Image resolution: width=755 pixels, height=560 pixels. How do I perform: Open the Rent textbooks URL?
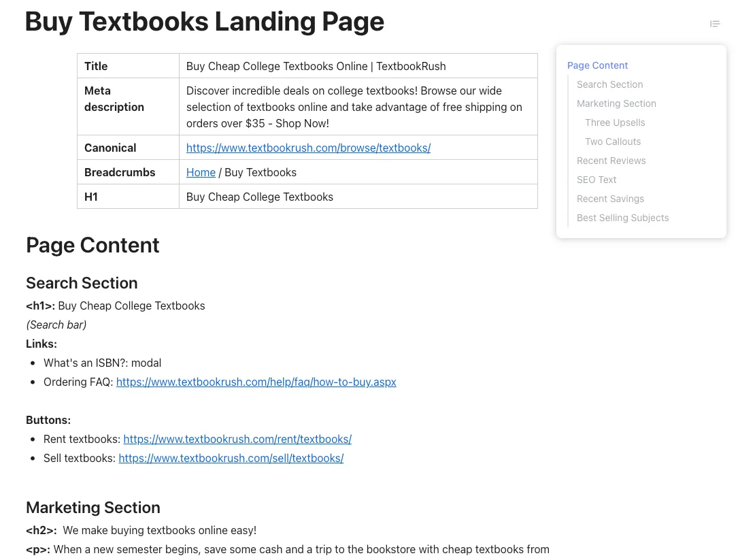pyautogui.click(x=237, y=439)
